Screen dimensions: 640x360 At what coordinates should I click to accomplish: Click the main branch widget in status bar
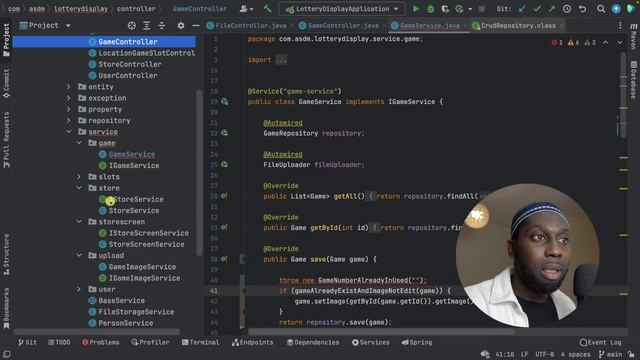point(610,354)
